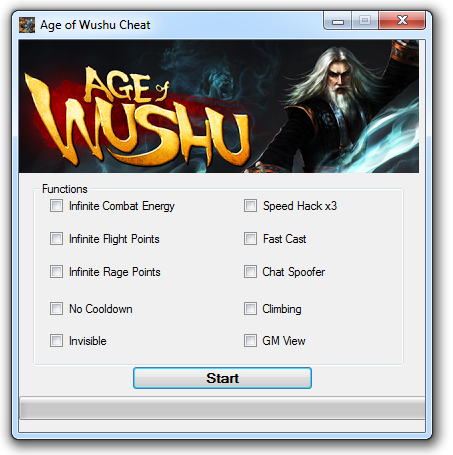
Task: Click the Age of Wushu banner image
Action: [219, 106]
